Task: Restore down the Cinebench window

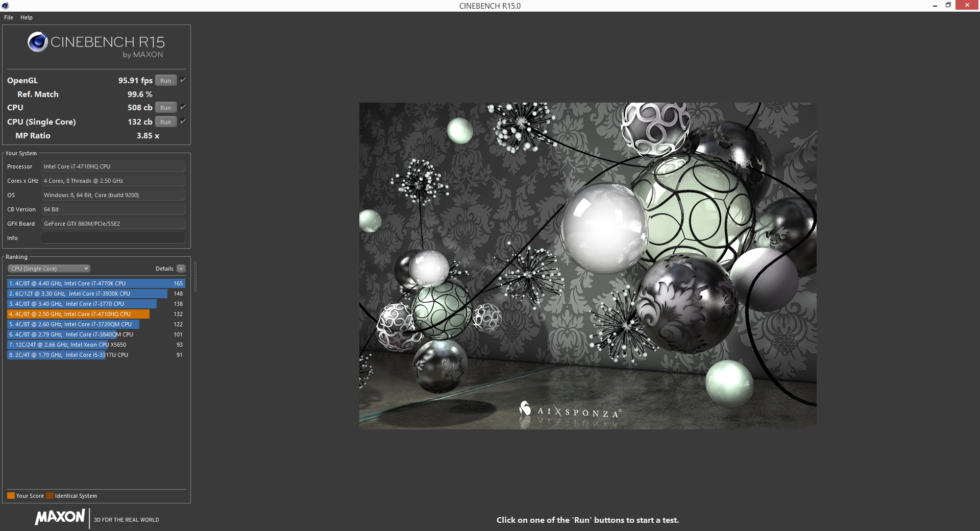Action: tap(948, 5)
